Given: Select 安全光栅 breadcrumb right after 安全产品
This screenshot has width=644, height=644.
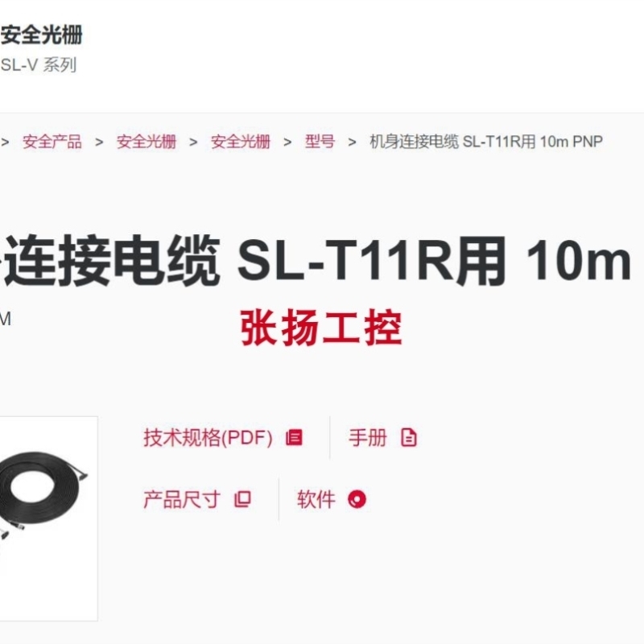Looking at the screenshot, I should point(147,142).
